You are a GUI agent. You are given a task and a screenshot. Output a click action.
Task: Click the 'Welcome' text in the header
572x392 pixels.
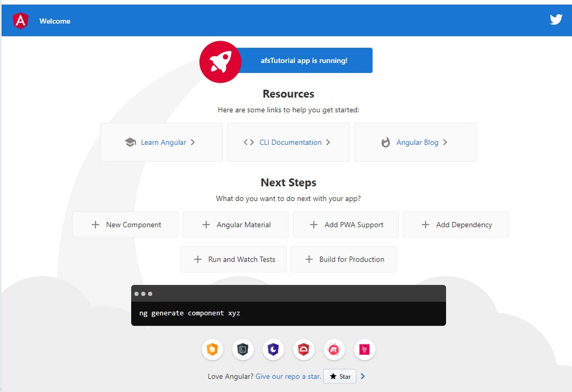pyautogui.click(x=55, y=21)
